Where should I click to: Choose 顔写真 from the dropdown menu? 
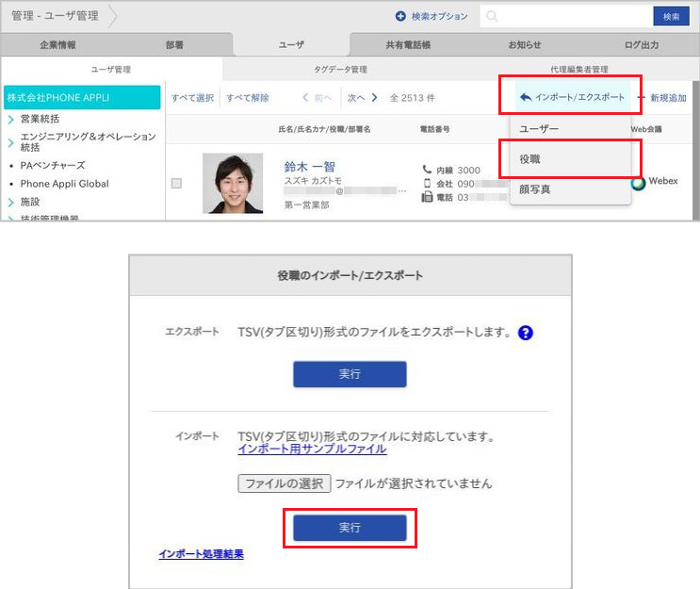570,189
